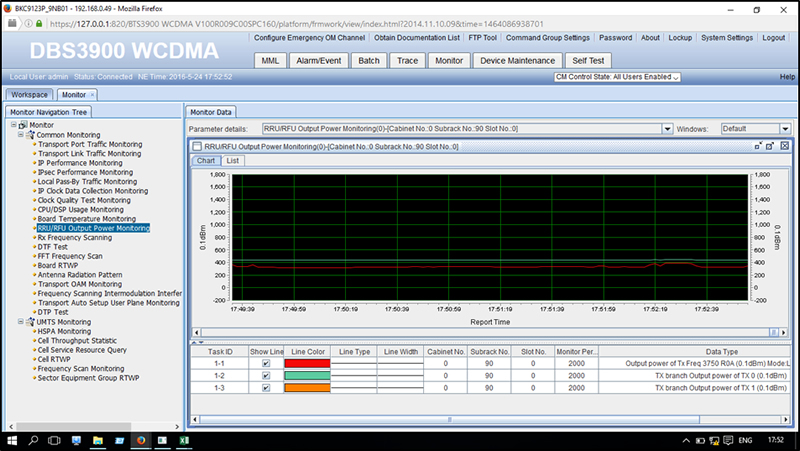The width and height of the screenshot is (800, 451).
Task: Open Command Group Settings
Action: tap(548, 38)
